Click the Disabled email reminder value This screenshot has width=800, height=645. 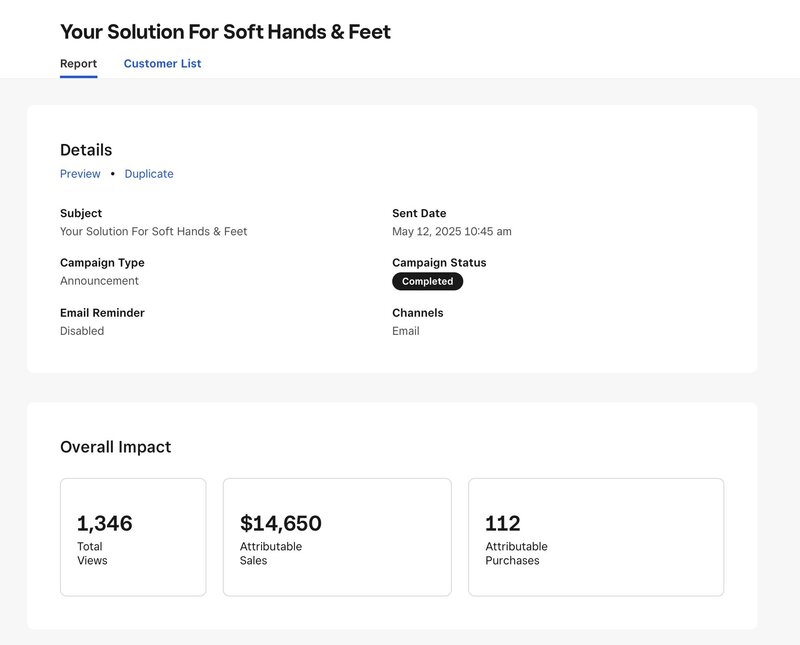pyautogui.click(x=82, y=331)
